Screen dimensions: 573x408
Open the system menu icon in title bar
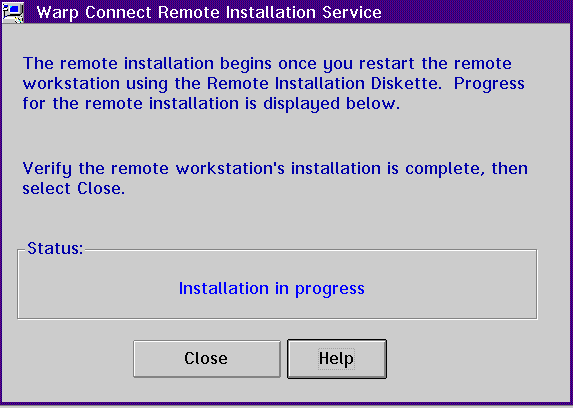pos(13,12)
